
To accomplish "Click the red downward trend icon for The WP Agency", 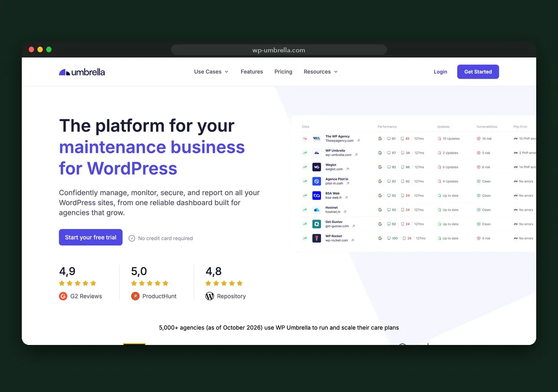I will [304, 139].
